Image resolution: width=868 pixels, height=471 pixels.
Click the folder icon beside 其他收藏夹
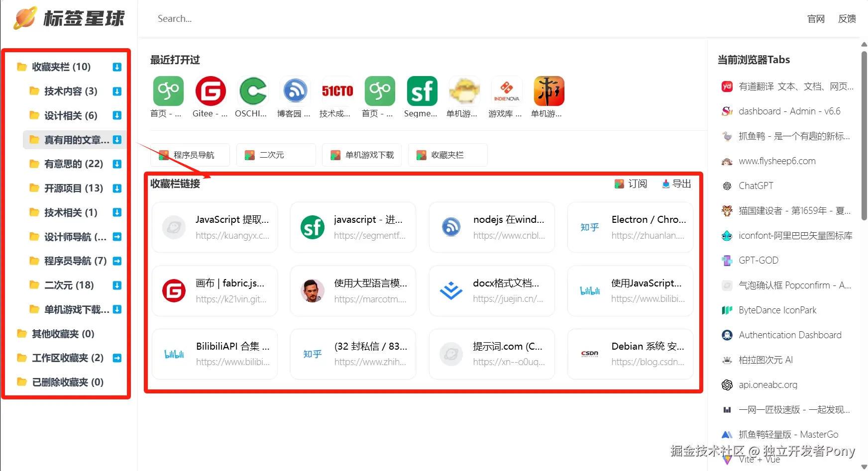[x=22, y=334]
